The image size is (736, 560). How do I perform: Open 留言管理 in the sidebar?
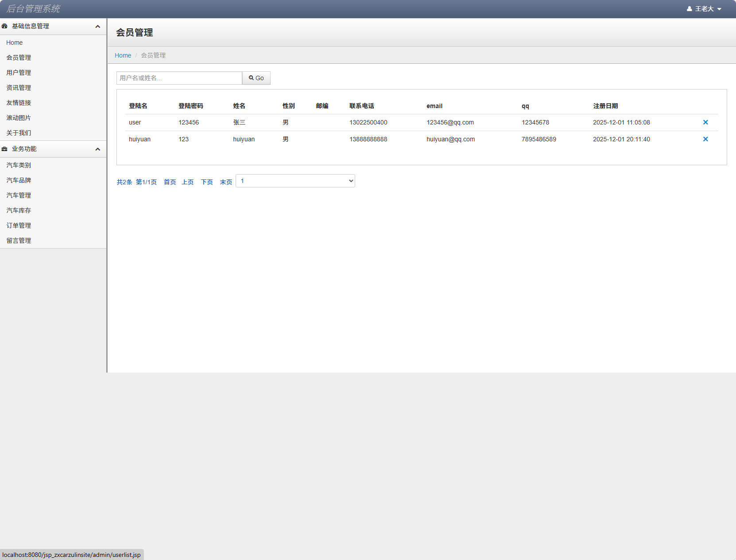click(19, 241)
